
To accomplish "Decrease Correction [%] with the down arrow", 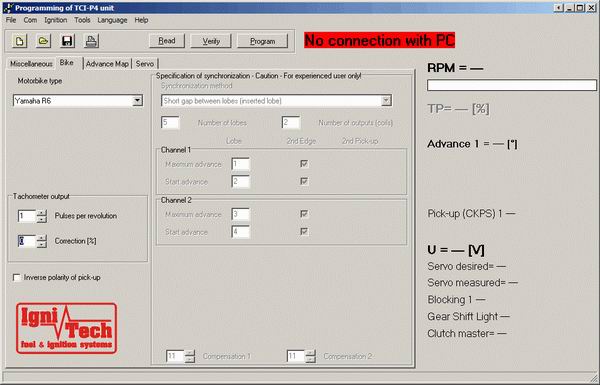I will 42,244.
